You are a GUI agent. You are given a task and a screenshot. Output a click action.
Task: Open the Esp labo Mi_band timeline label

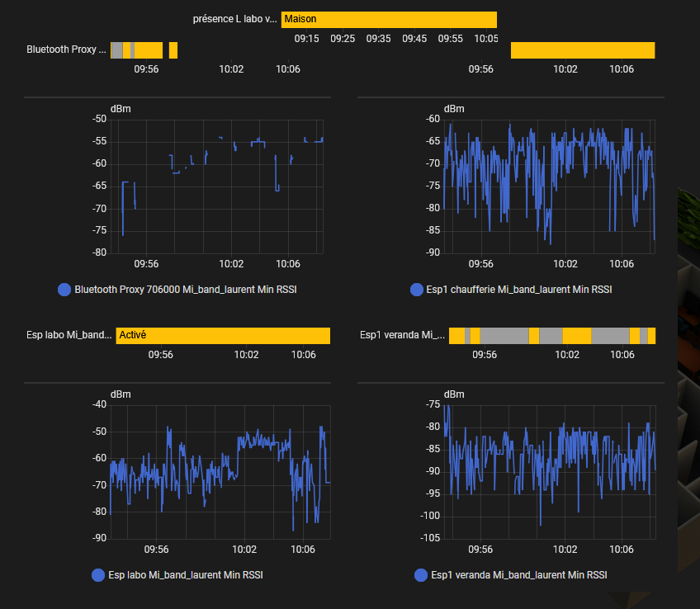pyautogui.click(x=69, y=335)
